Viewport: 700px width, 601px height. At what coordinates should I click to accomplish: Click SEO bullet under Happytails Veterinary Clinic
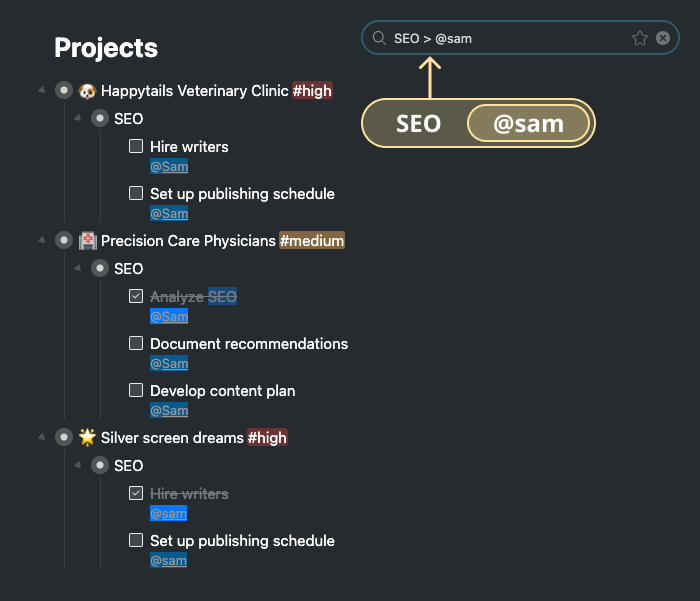pos(100,118)
